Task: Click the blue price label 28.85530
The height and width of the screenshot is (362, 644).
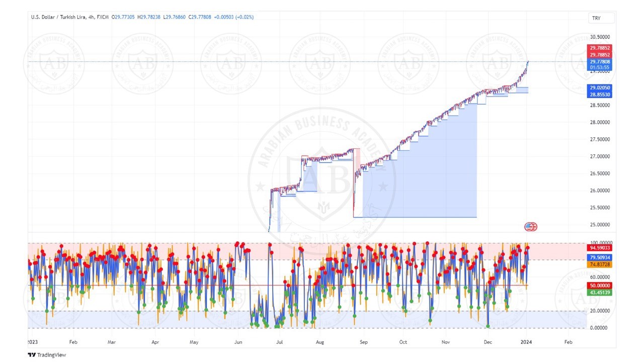Action: click(600, 95)
